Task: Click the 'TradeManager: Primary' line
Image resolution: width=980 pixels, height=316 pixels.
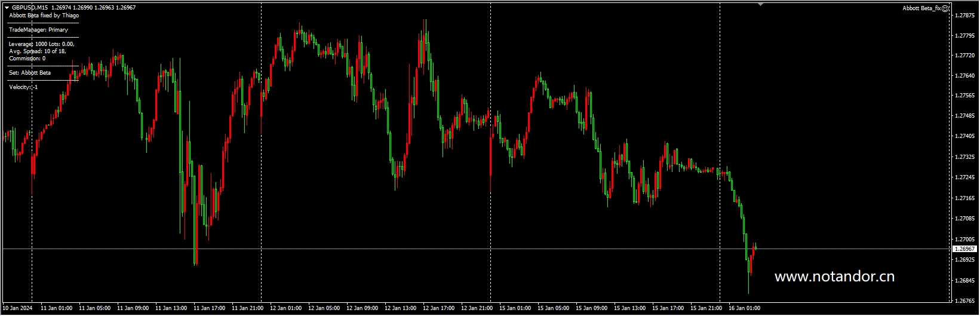Action: [x=38, y=30]
